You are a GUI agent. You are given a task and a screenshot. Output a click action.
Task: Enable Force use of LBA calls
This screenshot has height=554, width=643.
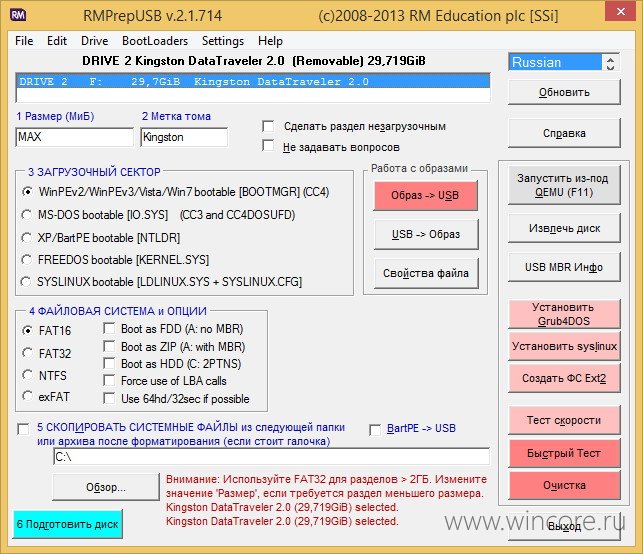click(109, 381)
